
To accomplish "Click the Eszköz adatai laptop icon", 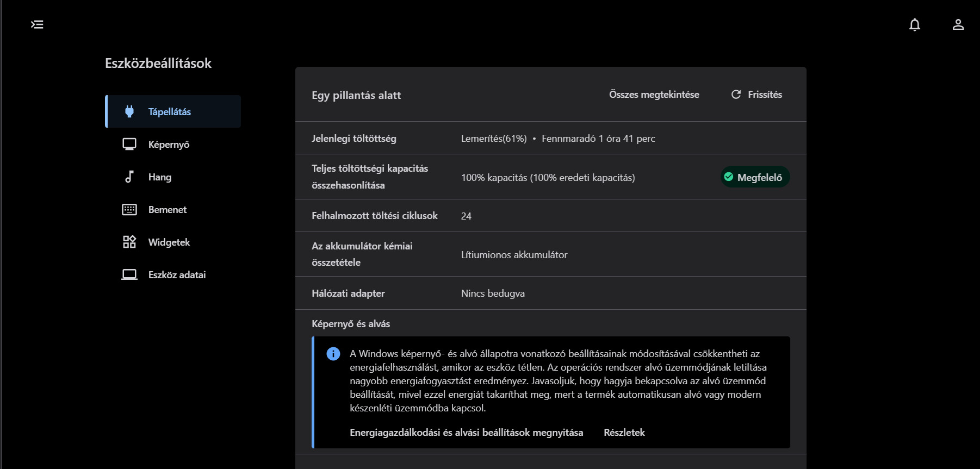I will tap(129, 274).
